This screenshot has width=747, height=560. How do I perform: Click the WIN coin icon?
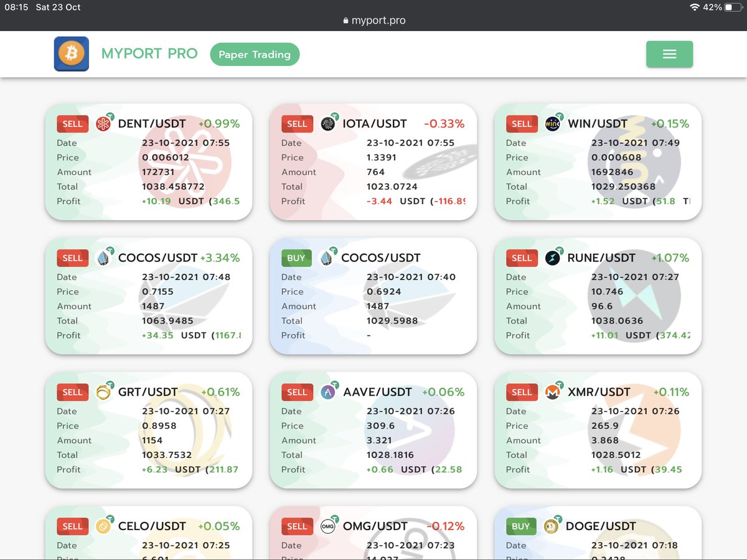point(553,124)
